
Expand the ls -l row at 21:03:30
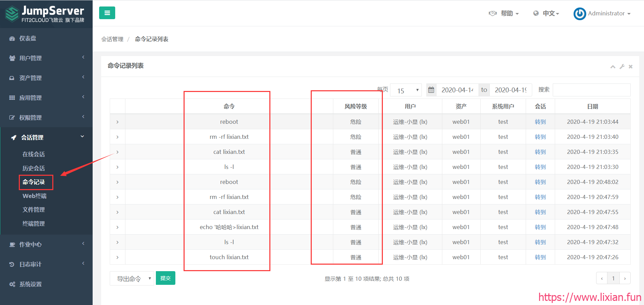118,167
